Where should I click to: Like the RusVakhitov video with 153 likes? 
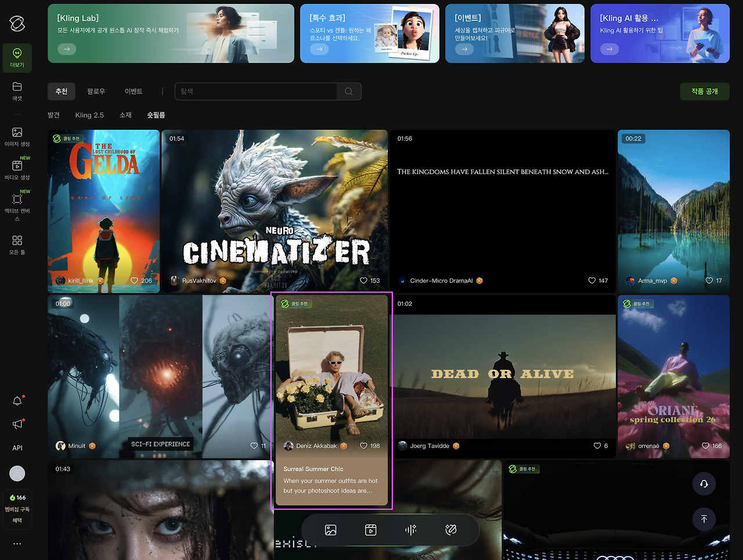(x=363, y=280)
